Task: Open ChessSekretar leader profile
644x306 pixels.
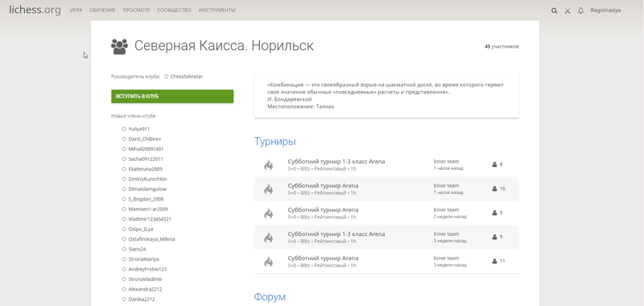Action: click(186, 76)
